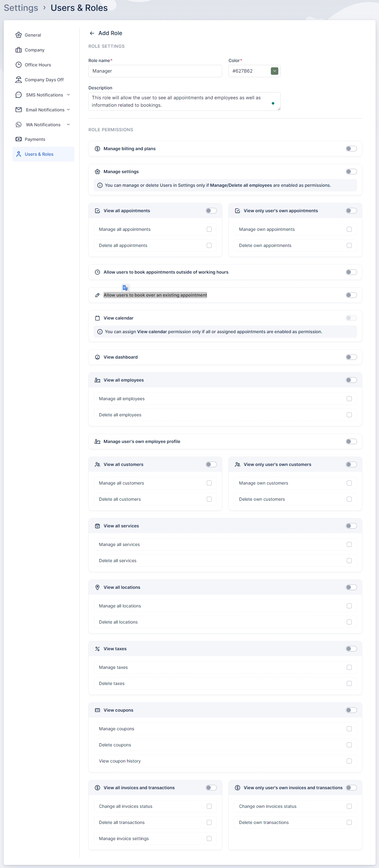The height and width of the screenshot is (868, 379).
Task: Click the translate icon above booking permission
Action: click(x=125, y=288)
